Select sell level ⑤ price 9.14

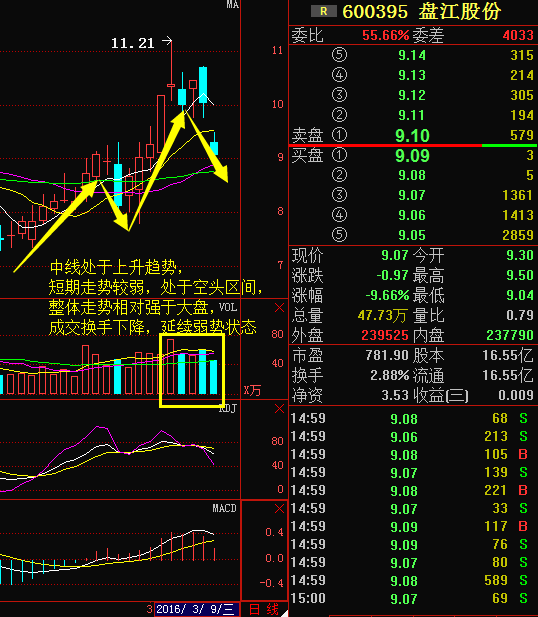pyautogui.click(x=412, y=55)
